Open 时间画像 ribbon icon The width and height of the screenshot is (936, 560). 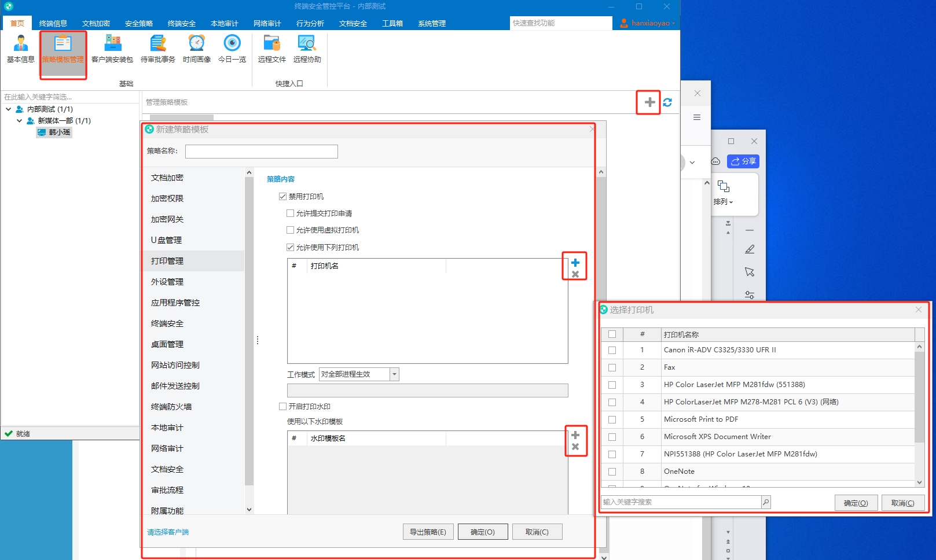197,49
